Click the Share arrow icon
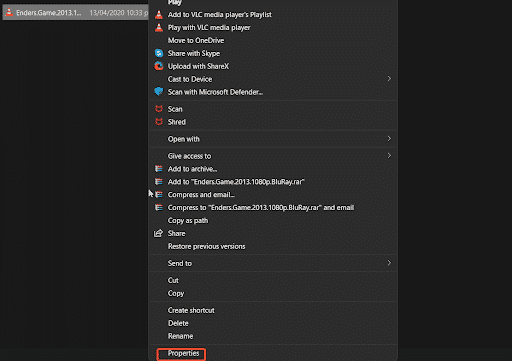This screenshot has width=512, height=361. coord(158,233)
